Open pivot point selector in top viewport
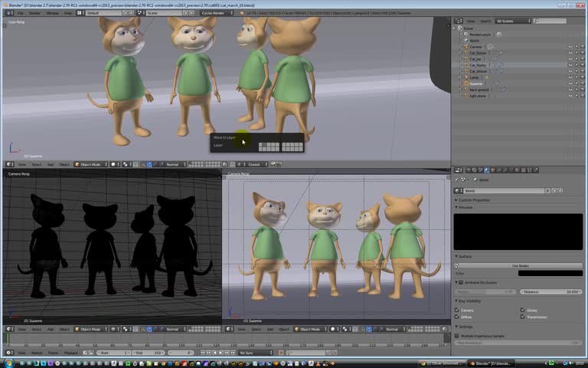 tap(126, 164)
